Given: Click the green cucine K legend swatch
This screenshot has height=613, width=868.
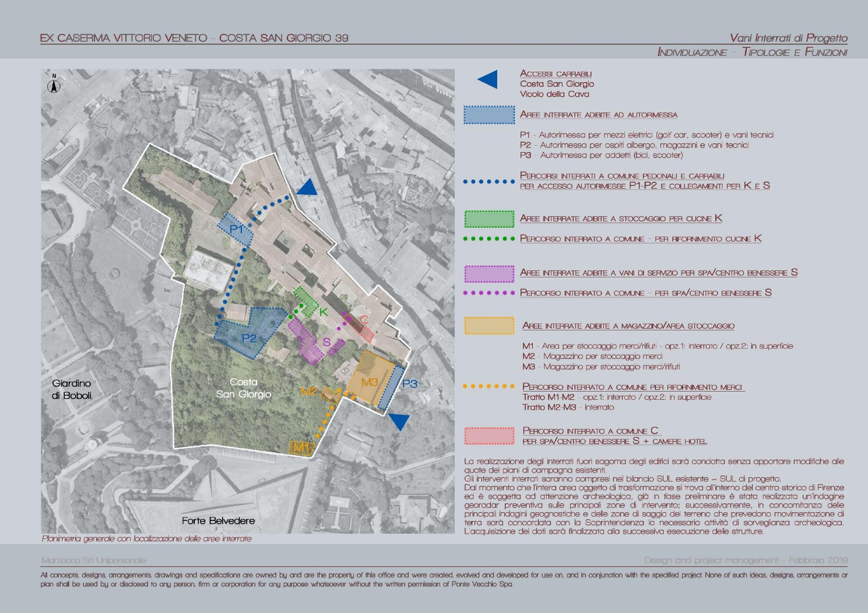Looking at the screenshot, I should pyautogui.click(x=489, y=219).
